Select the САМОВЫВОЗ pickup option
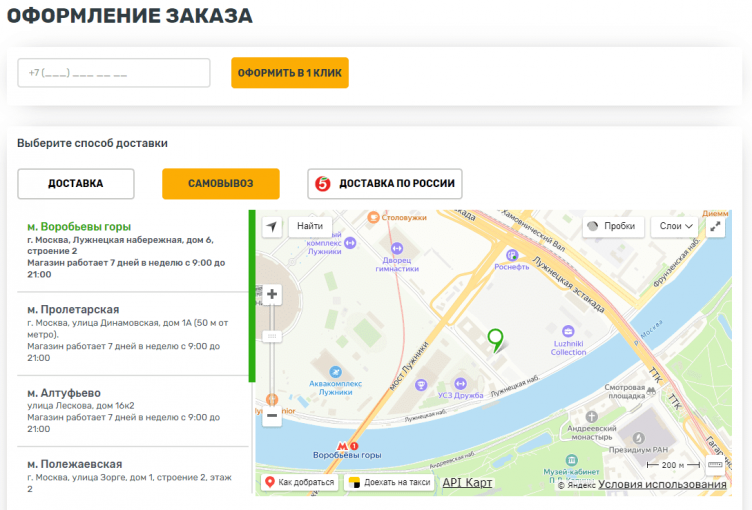752x510 pixels. click(x=221, y=184)
